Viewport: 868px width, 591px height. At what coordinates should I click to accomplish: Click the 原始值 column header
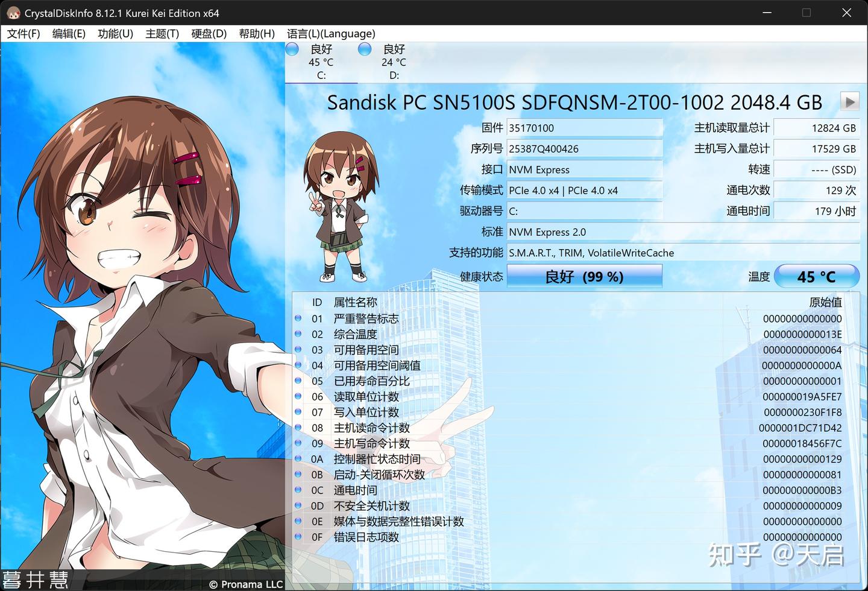(x=825, y=302)
